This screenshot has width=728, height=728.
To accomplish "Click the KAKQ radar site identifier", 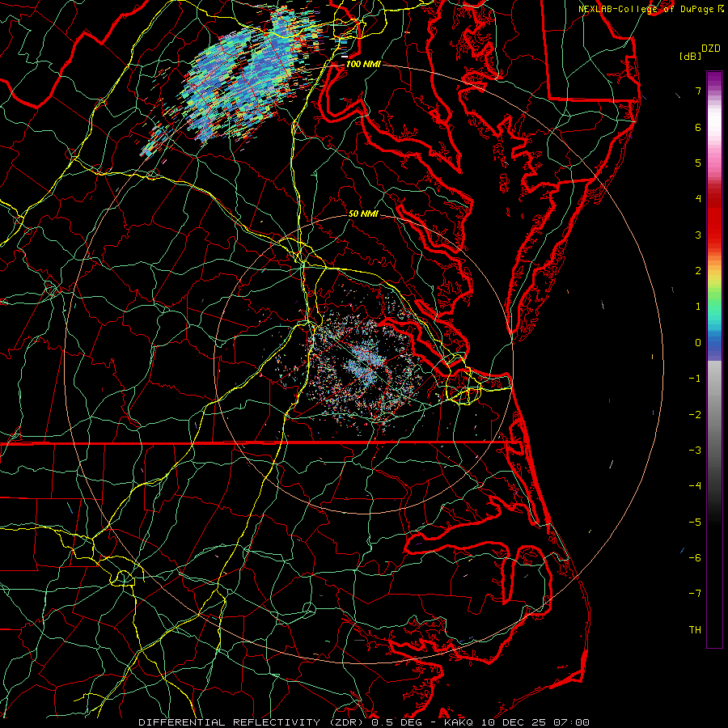I will tap(459, 722).
